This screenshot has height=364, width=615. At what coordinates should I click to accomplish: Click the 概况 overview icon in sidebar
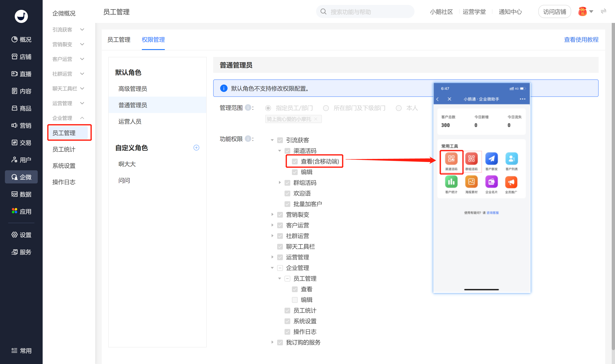15,39
